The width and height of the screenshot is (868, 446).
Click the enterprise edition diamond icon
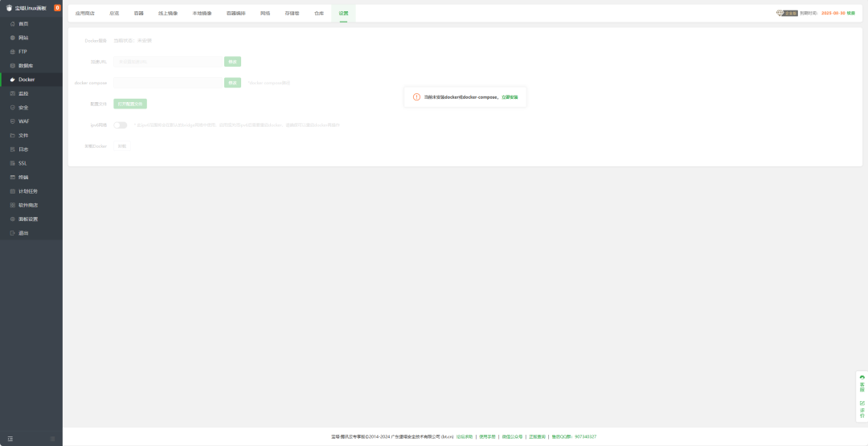pos(780,13)
